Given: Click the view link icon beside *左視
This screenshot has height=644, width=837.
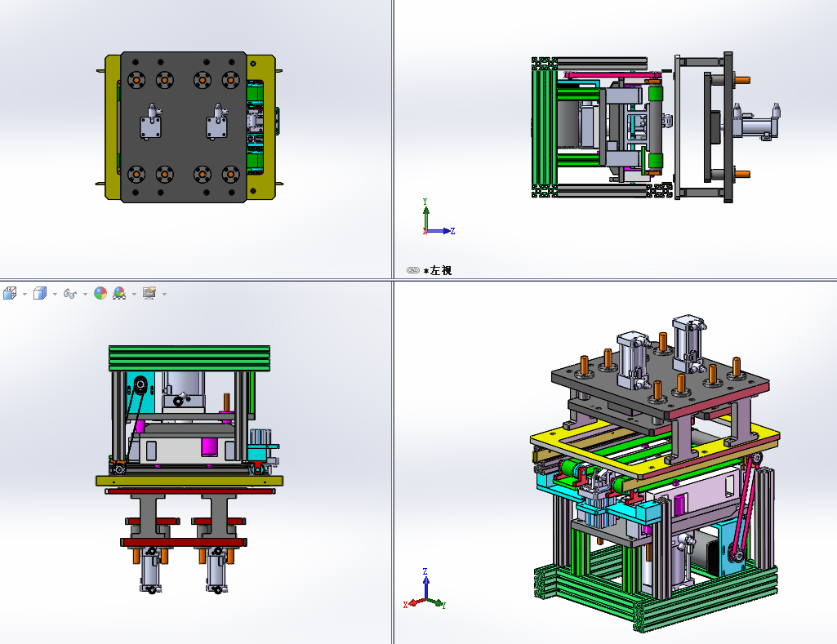Looking at the screenshot, I should 413,270.
